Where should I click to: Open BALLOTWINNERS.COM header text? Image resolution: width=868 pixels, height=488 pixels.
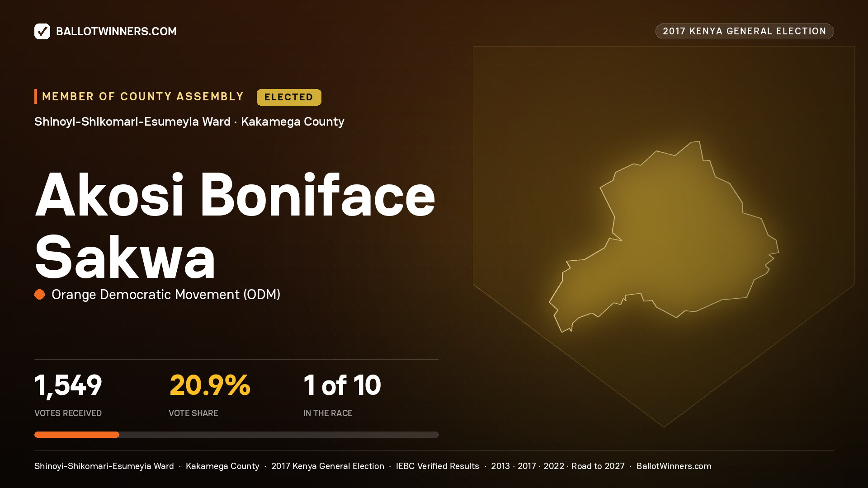(116, 31)
